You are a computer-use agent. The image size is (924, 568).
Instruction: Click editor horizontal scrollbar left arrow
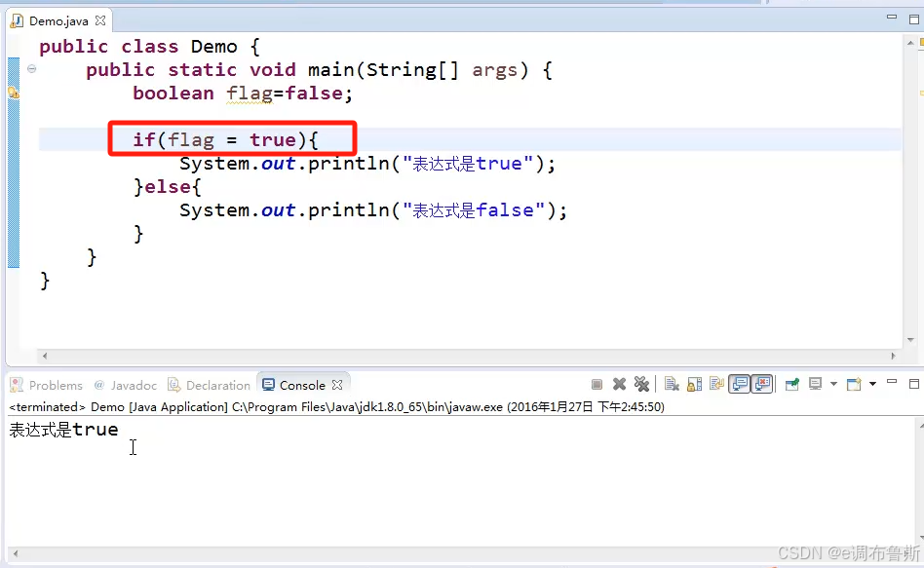click(x=45, y=356)
